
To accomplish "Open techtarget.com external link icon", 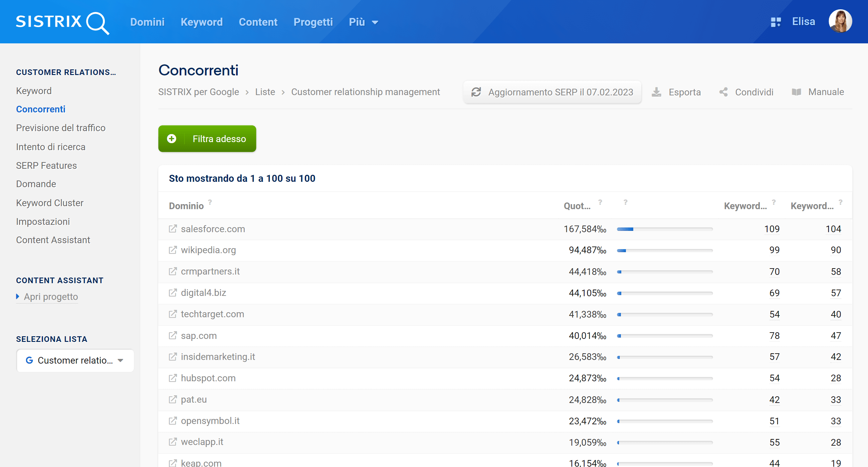I will tap(173, 314).
